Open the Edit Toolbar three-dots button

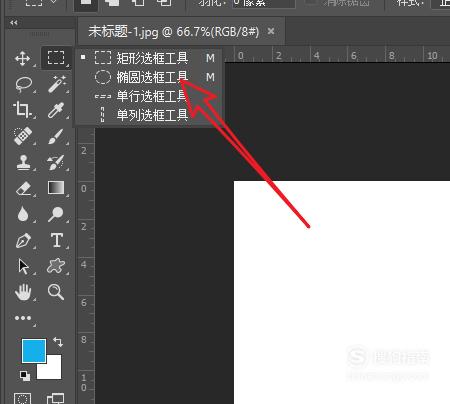click(x=23, y=318)
